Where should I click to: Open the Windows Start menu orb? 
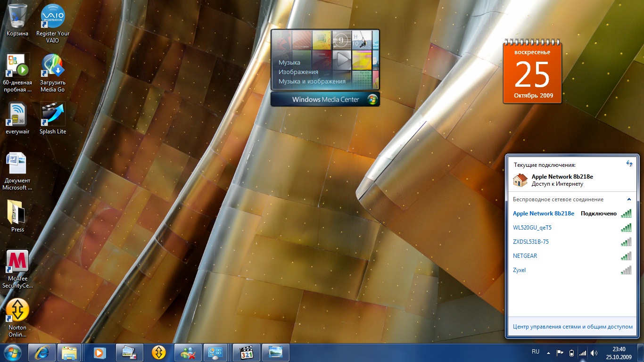[x=13, y=352]
